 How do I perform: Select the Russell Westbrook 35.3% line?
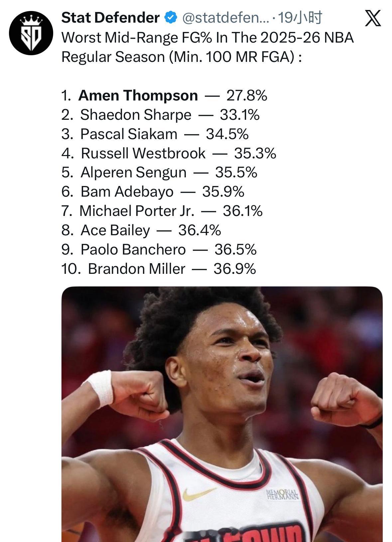click(169, 153)
